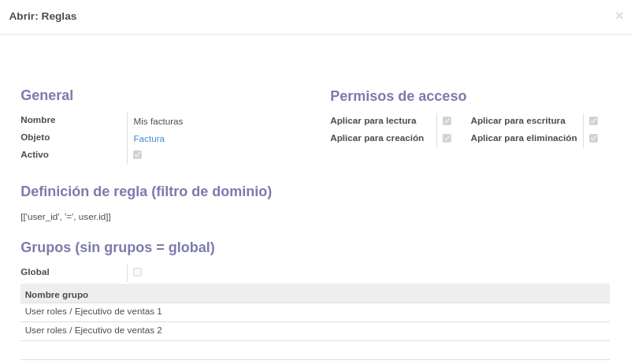Click the Objeto field label

coord(35,137)
